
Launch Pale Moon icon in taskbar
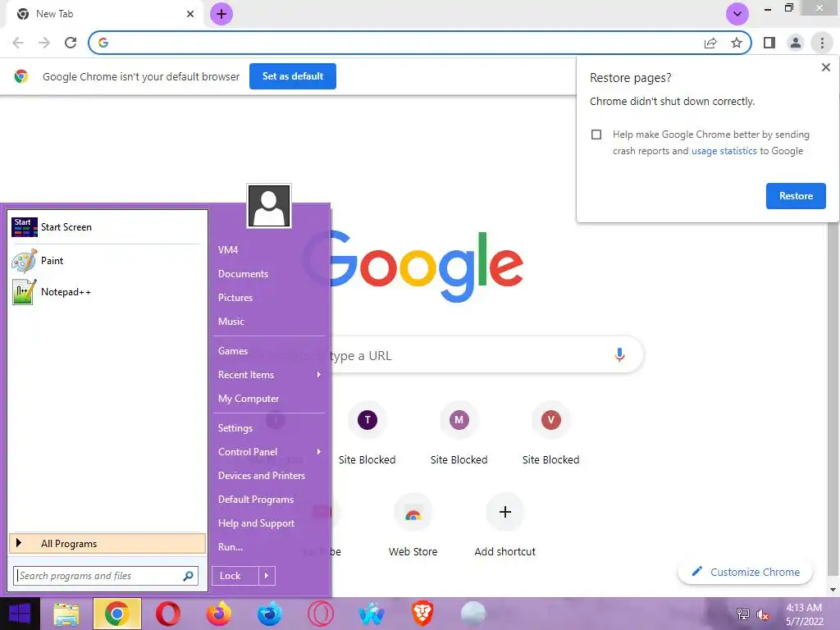coord(473,614)
